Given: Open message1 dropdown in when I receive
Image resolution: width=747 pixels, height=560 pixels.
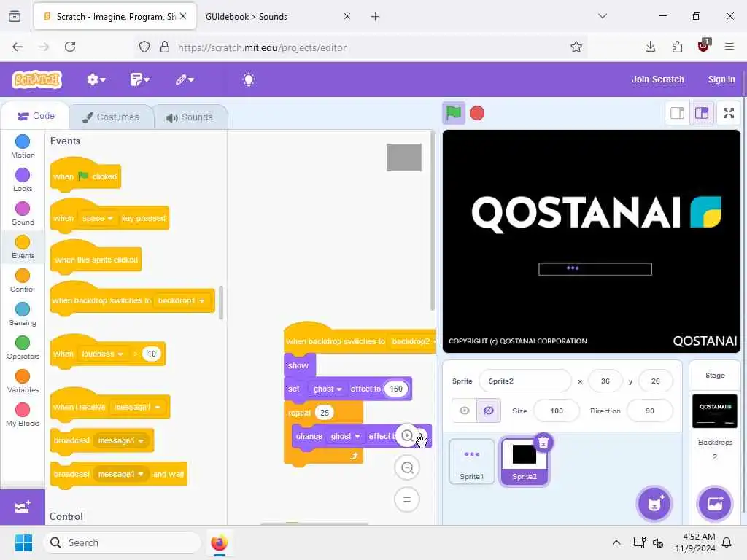Looking at the screenshot, I should coord(137,407).
